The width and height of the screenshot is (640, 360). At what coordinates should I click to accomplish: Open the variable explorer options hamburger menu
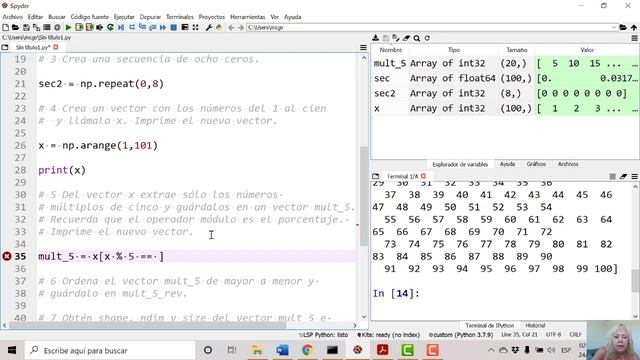coord(634,38)
